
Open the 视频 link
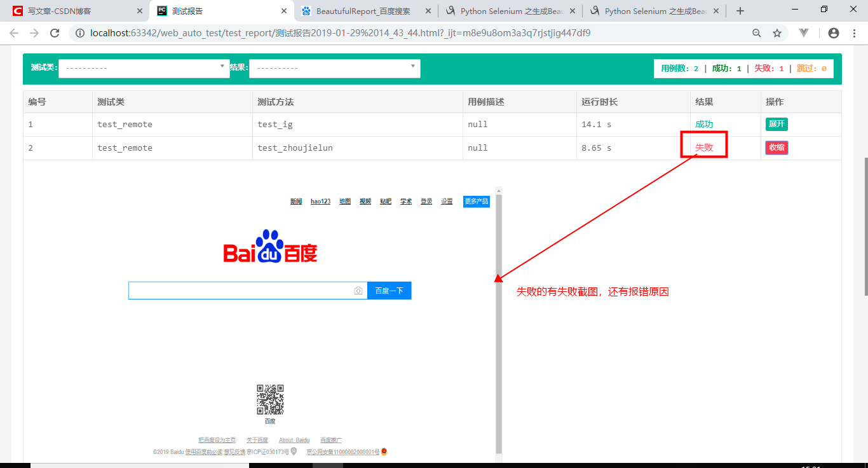[365, 202]
